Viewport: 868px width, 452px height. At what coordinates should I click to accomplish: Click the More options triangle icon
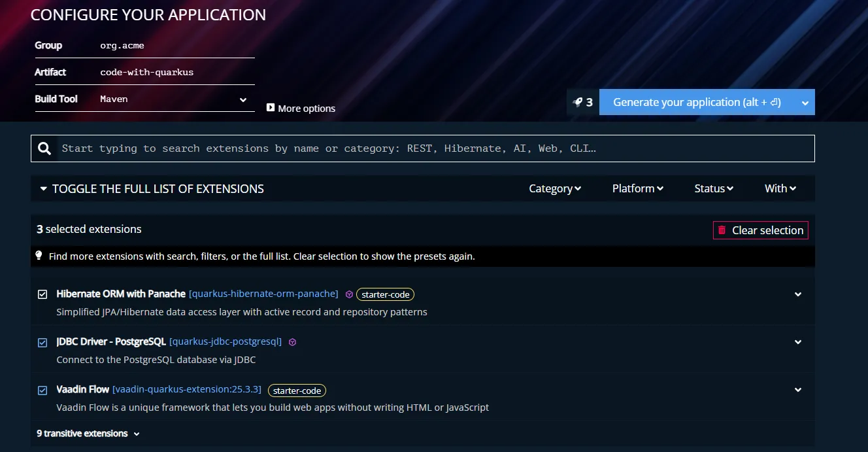(x=271, y=107)
